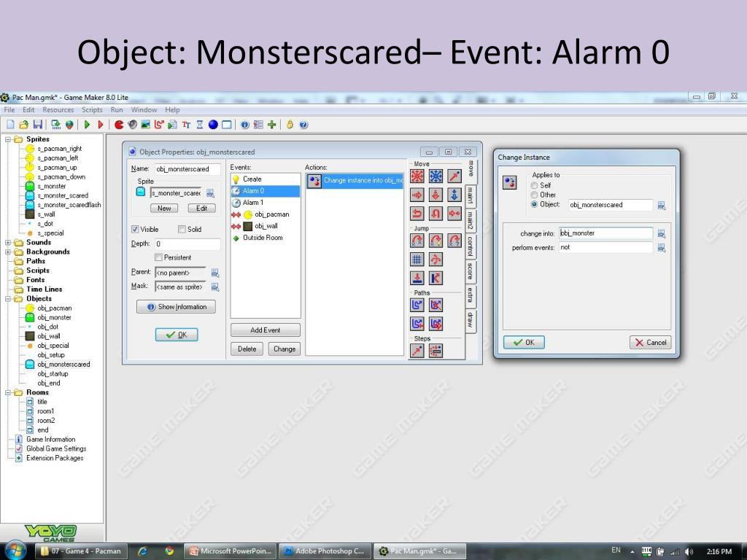Screen dimensions: 747x560
Task: Select Reverse Vertical direction action icon
Action: coord(436,214)
